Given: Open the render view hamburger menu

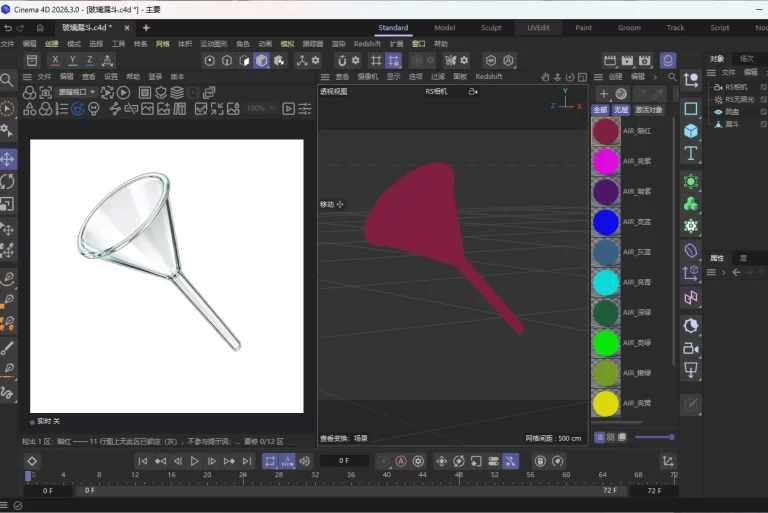Looking at the screenshot, I should pos(27,77).
